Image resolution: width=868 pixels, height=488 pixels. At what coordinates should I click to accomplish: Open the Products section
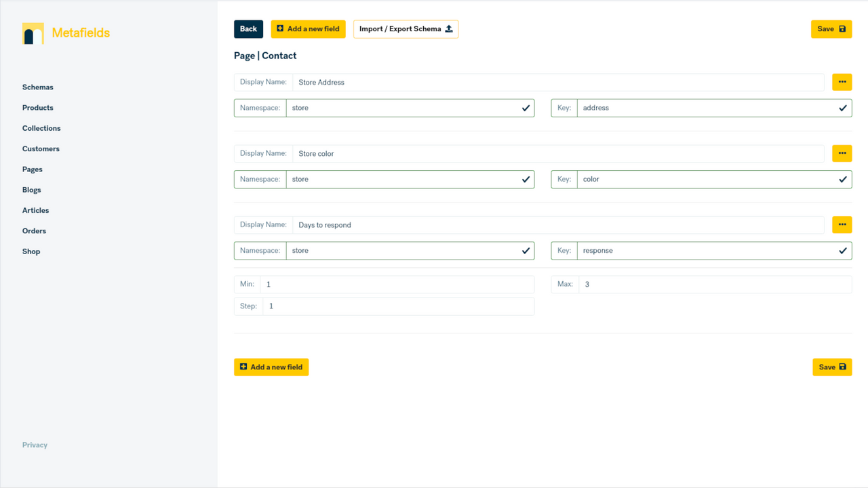point(37,107)
